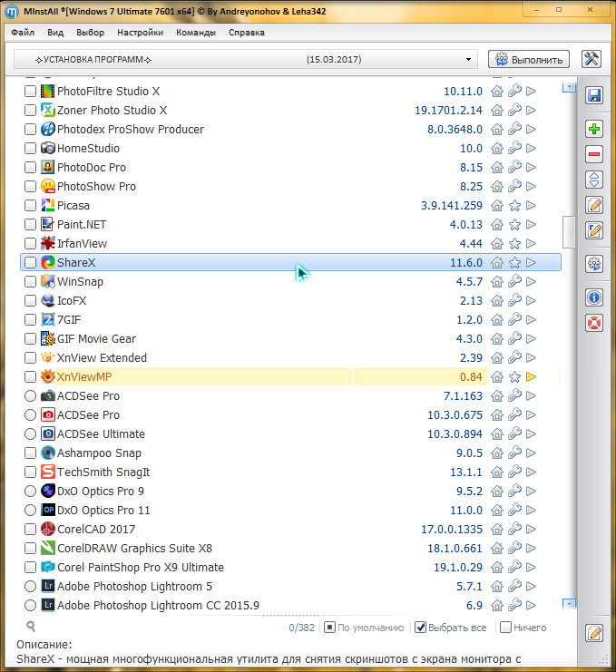Open the Файл menu

coord(23,33)
